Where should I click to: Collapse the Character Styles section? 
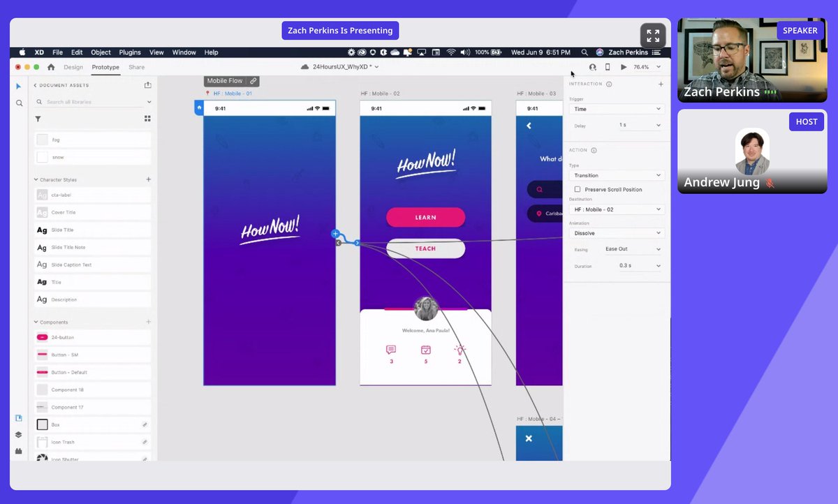point(36,179)
